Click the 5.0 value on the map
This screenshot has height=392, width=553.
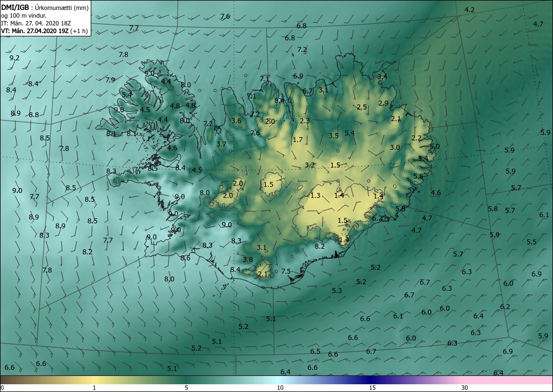pos(435,147)
